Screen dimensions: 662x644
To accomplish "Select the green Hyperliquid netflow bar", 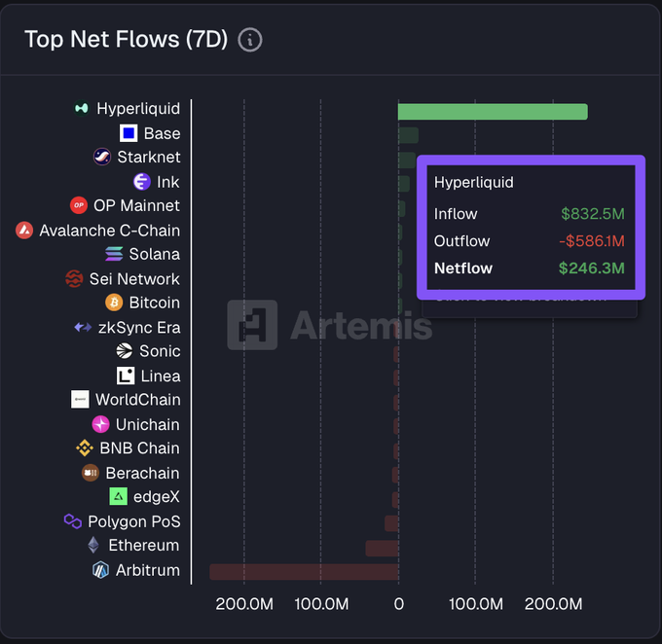I will [x=492, y=112].
